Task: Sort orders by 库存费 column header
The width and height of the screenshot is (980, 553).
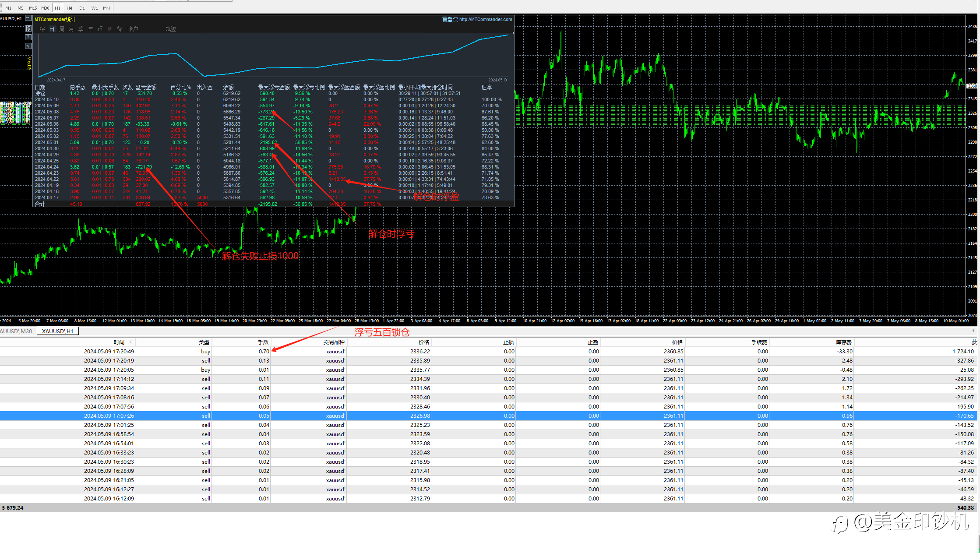Action: (811, 342)
